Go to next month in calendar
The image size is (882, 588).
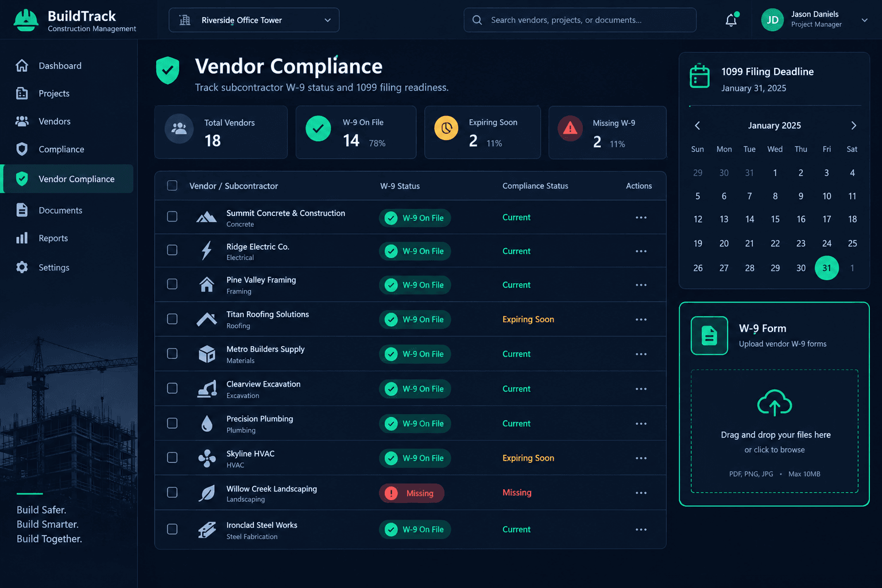(853, 126)
